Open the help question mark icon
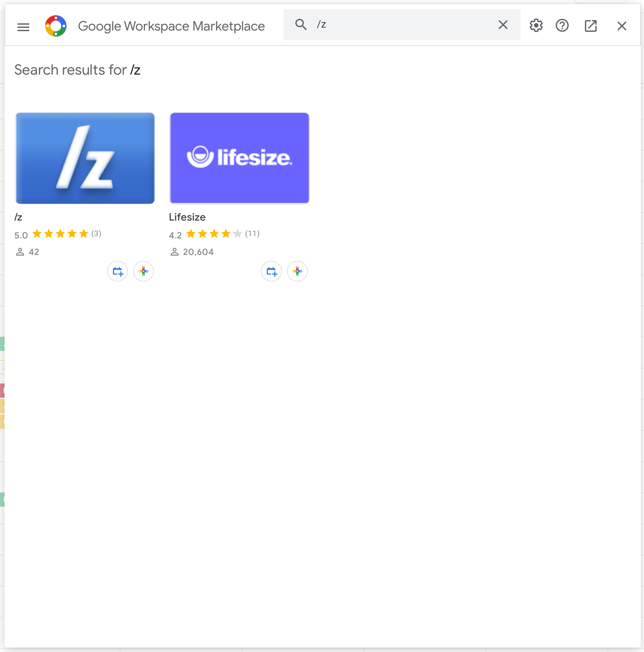The image size is (644, 652). (562, 26)
